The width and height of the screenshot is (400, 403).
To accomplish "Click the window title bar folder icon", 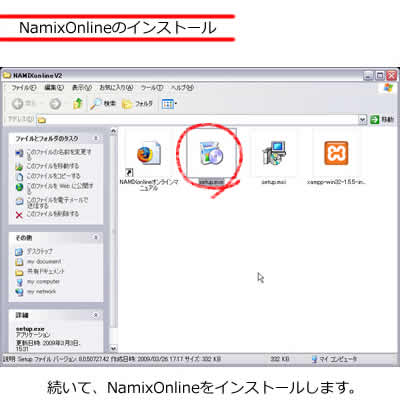I will tap(7, 75).
